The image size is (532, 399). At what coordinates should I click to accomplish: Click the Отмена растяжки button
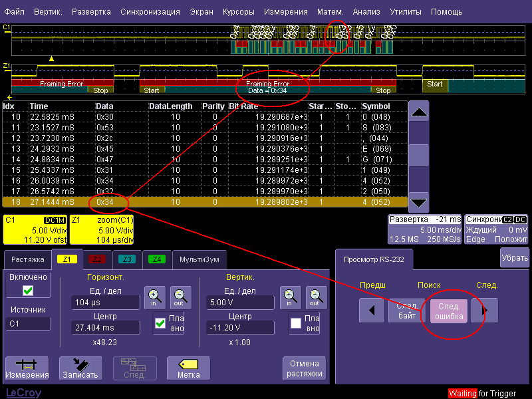(305, 368)
